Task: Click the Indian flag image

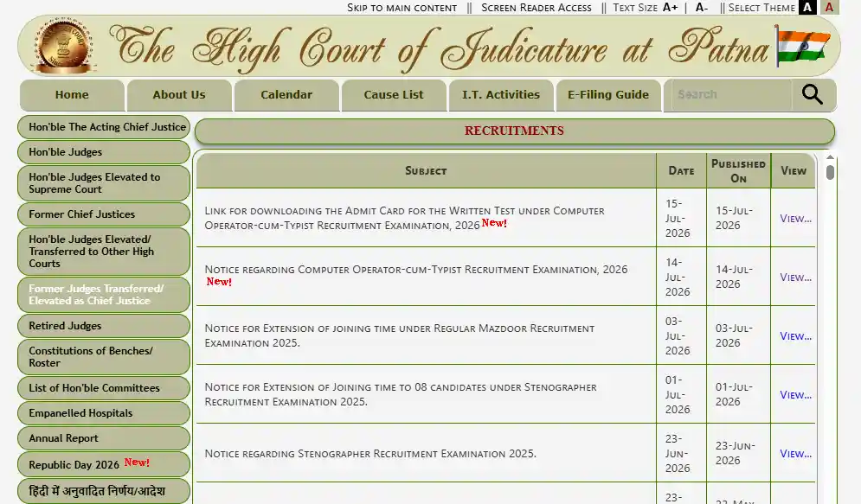Action: click(x=802, y=46)
